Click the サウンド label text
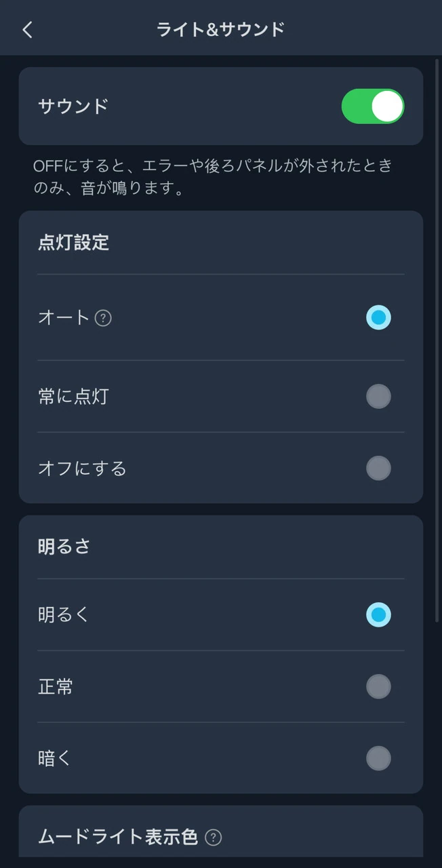Screen dimensions: 442x868 (x=73, y=106)
